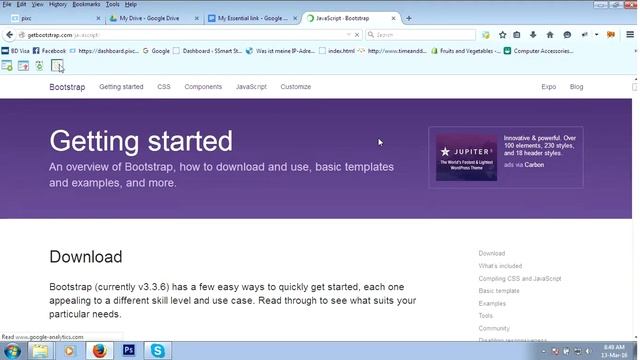640x360 pixels.
Task: Click the site identity globe icon in address bar
Action: point(22,35)
